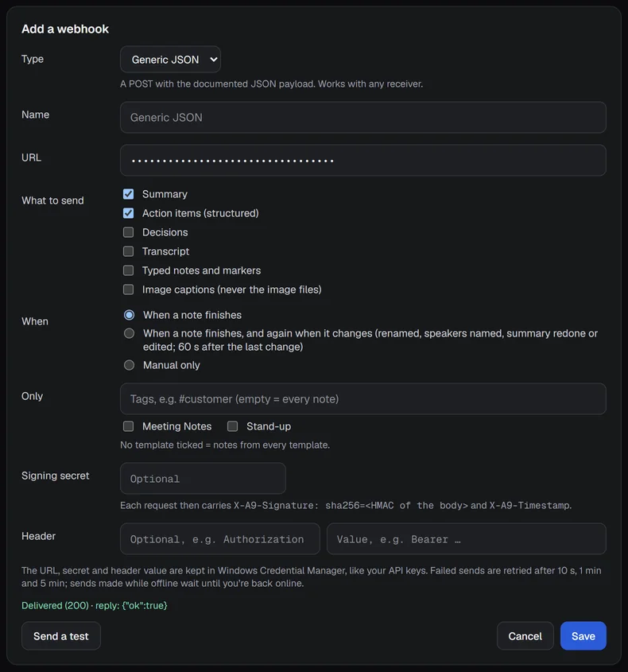The image size is (628, 672).
Task: Tick the Meeting Notes template checkbox
Action: [x=128, y=426]
